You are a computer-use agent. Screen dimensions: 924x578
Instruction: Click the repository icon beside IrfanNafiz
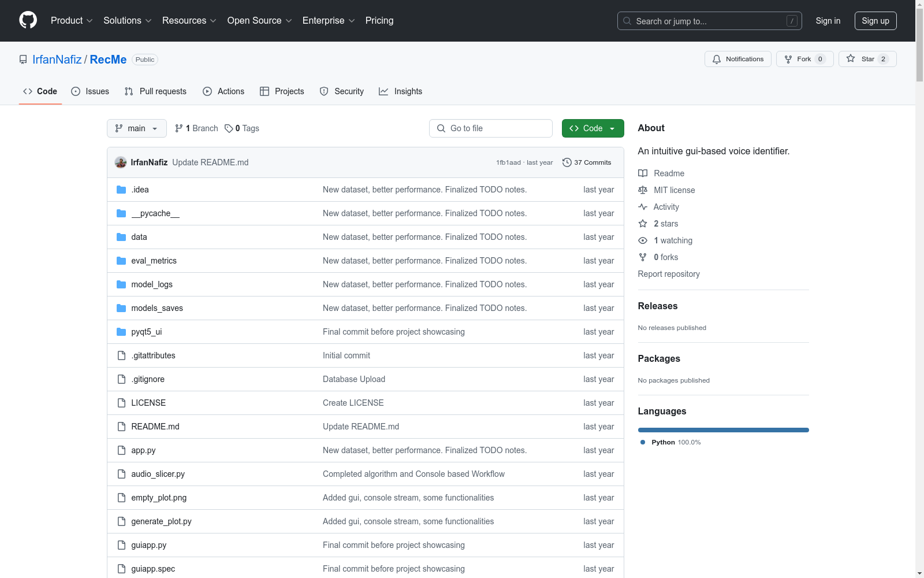pos(23,60)
